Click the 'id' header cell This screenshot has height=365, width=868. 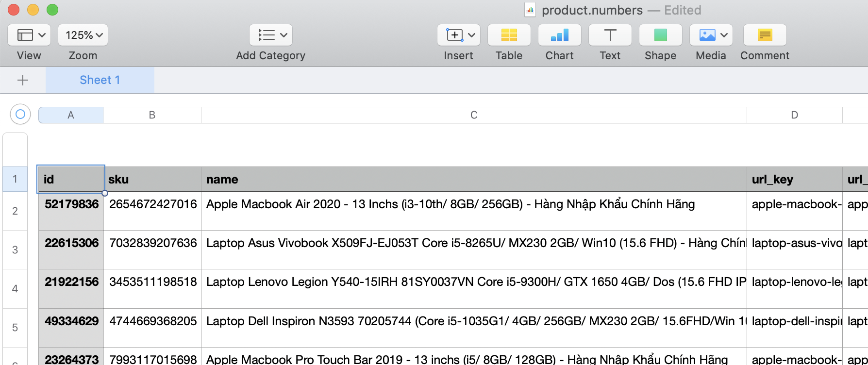tap(71, 179)
